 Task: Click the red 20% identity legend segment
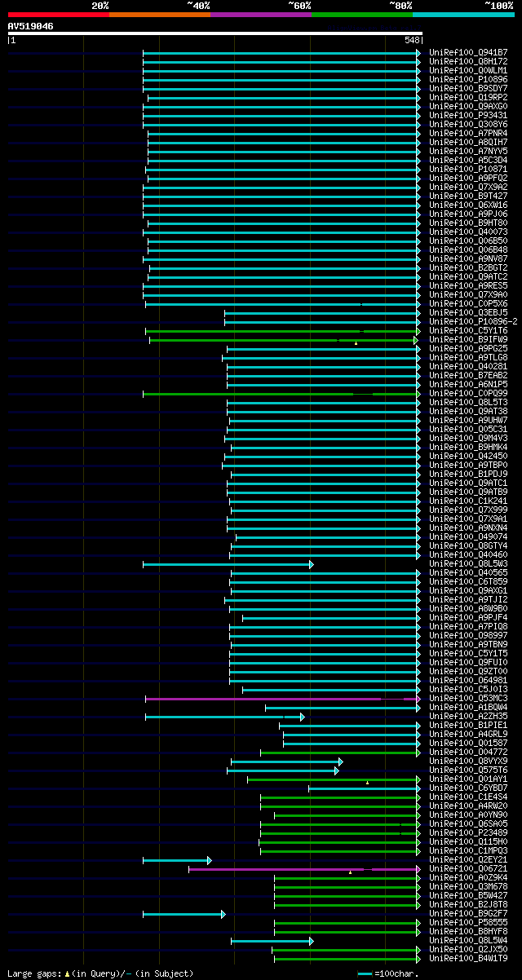pyautogui.click(x=59, y=15)
